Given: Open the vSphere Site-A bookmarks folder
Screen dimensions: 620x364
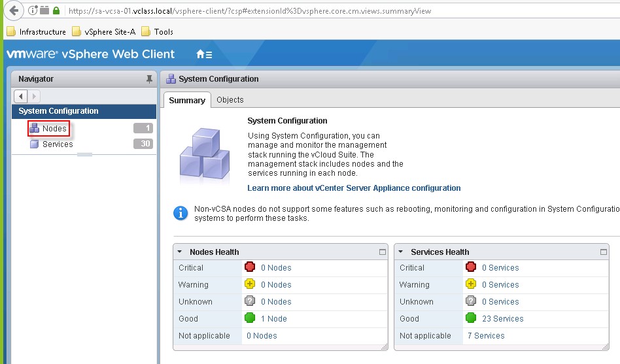Looking at the screenshot, I should point(104,31).
